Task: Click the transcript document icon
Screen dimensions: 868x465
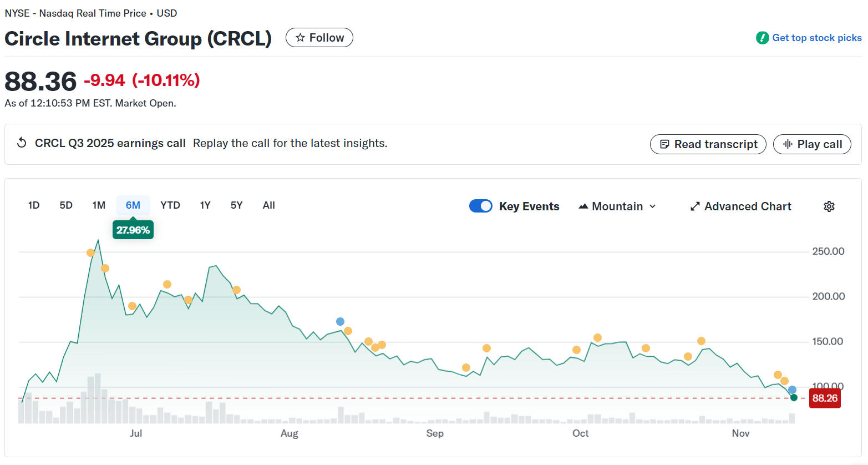Action: 664,144
